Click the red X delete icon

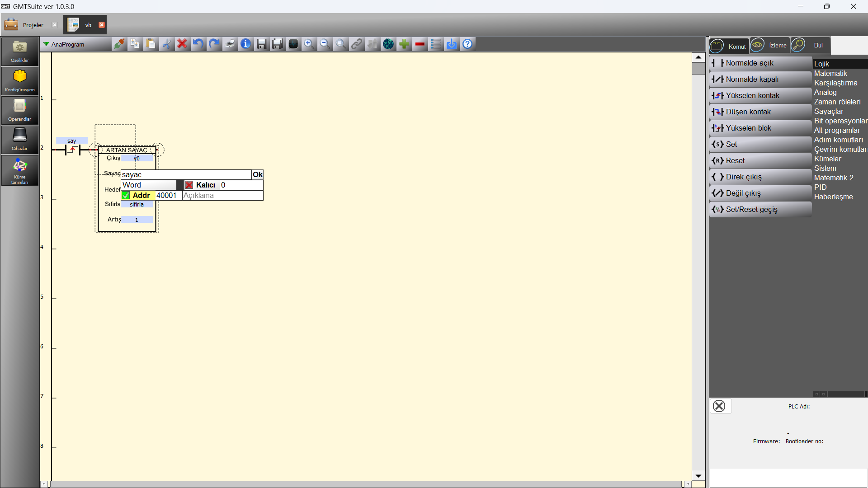[x=182, y=44]
